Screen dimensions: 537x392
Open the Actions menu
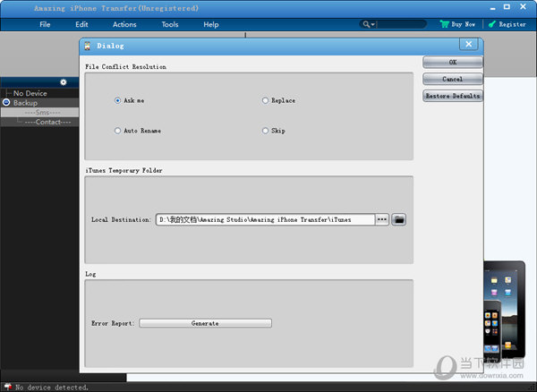pos(124,24)
